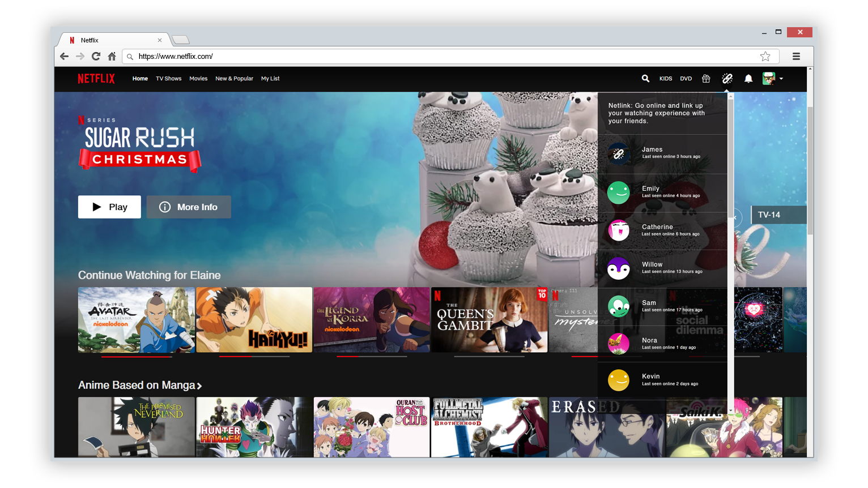This screenshot has width=868, height=488.
Task: Click the browser home icon
Action: 112,56
